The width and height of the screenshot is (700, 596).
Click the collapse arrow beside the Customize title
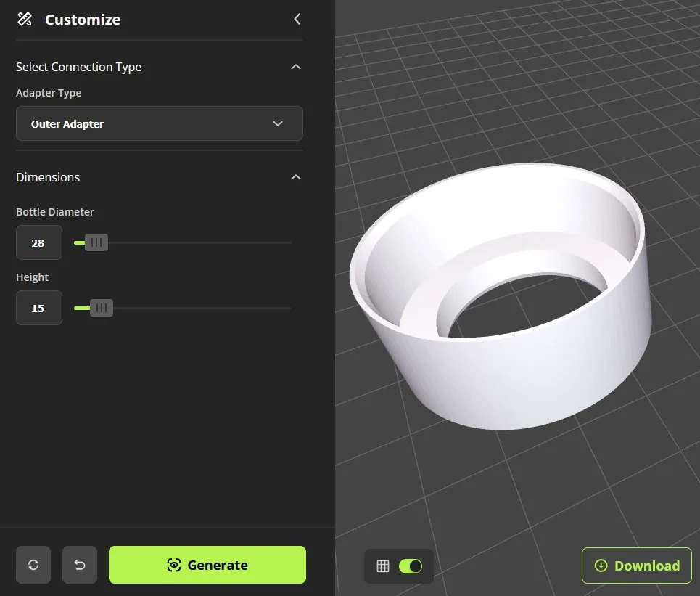297,19
